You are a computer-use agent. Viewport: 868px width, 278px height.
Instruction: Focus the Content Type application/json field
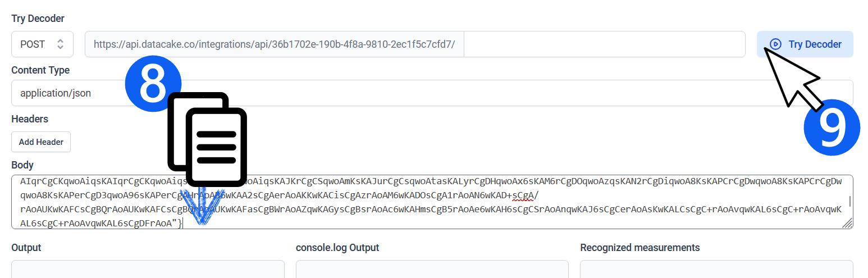coord(432,93)
